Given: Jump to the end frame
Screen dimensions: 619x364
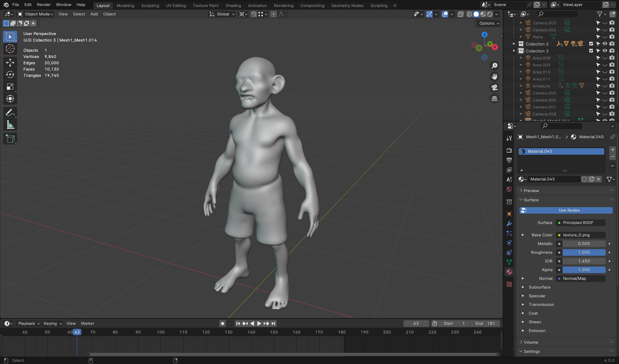Looking at the screenshot, I should pyautogui.click(x=273, y=323).
